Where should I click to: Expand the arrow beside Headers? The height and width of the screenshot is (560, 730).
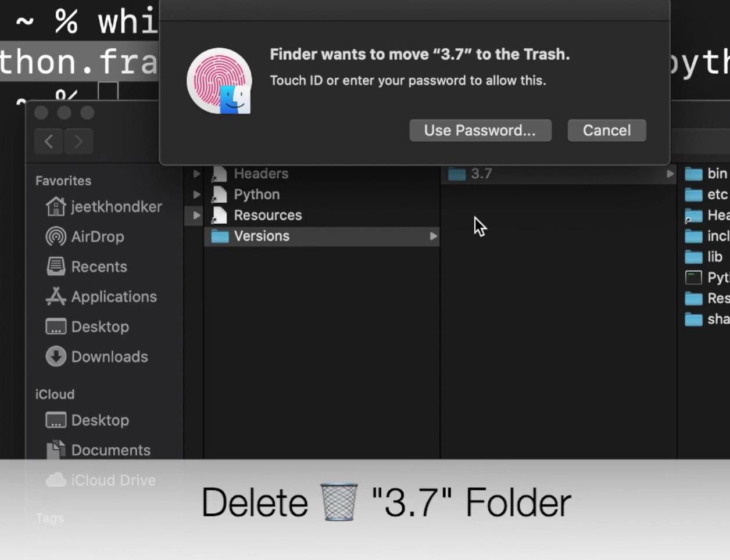(x=196, y=173)
